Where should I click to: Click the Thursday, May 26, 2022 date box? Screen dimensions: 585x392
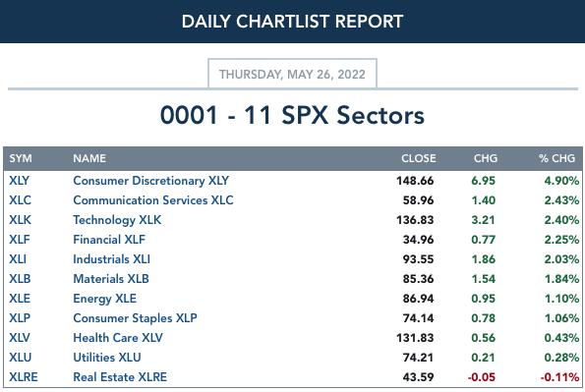point(292,74)
